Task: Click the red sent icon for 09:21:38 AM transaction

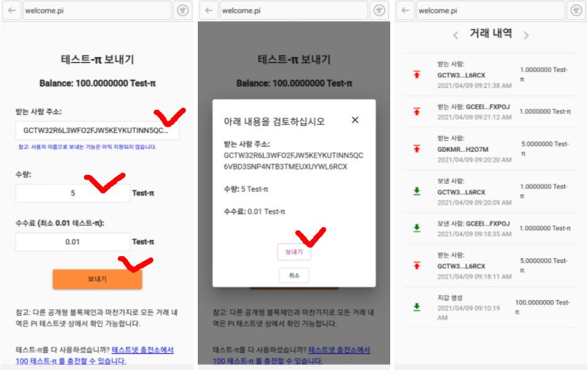Action: [x=417, y=75]
